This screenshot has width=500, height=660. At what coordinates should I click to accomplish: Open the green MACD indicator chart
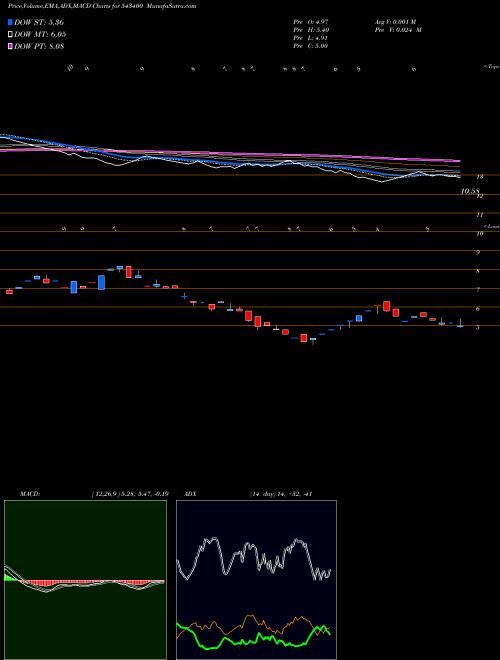click(x=85, y=580)
